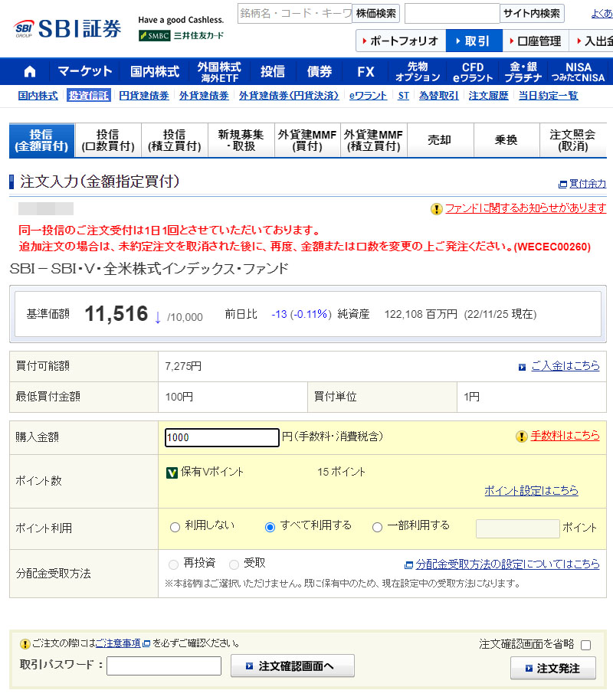This screenshot has width=613, height=700.
Task: Select the 一部利用する radio option
Action: tap(377, 527)
